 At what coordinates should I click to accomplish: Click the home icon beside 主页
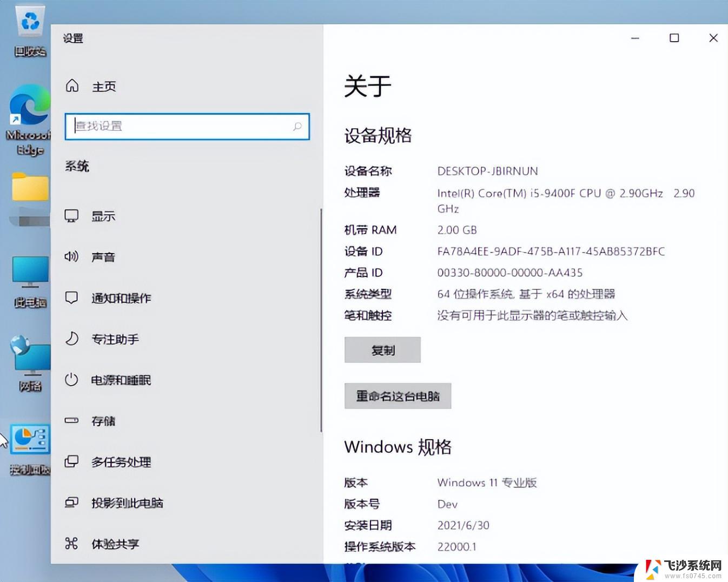72,85
